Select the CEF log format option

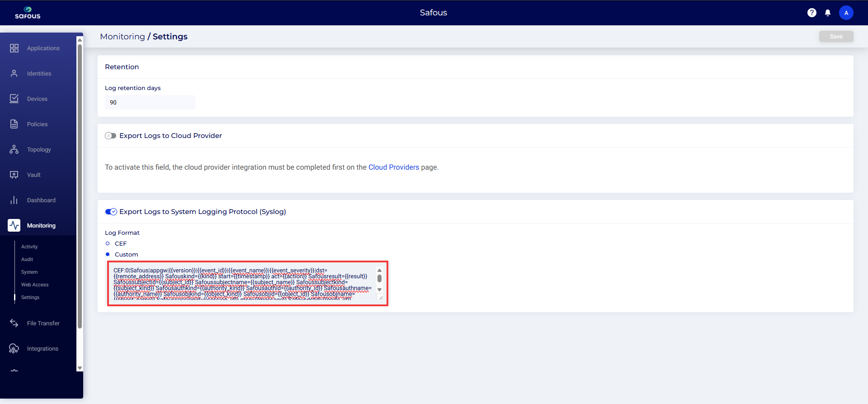[x=108, y=243]
